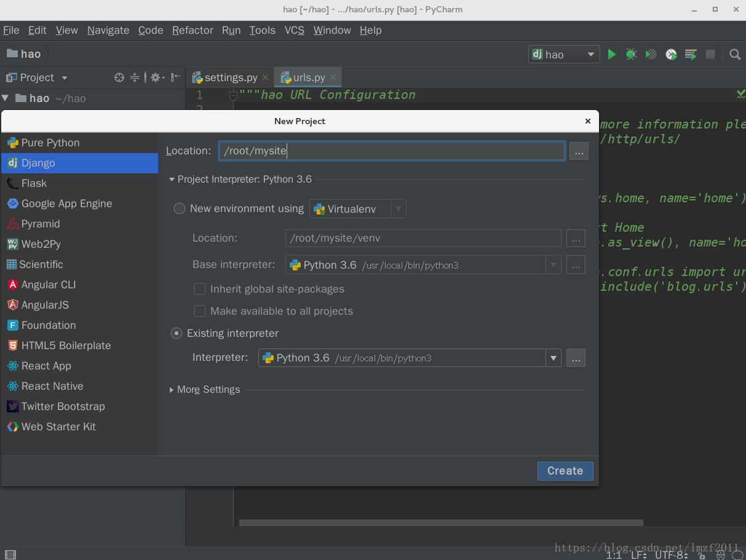
Task: Close the New Project dialog
Action: pyautogui.click(x=588, y=121)
